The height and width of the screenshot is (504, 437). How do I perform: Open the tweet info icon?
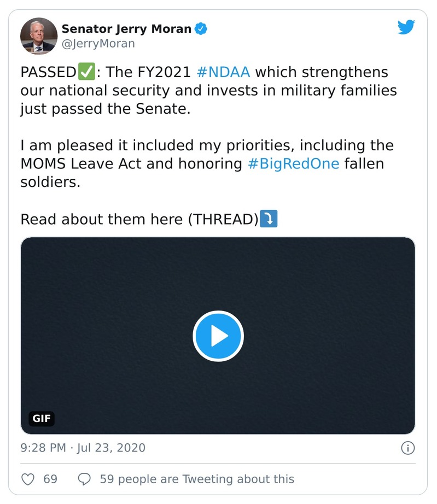click(x=407, y=448)
